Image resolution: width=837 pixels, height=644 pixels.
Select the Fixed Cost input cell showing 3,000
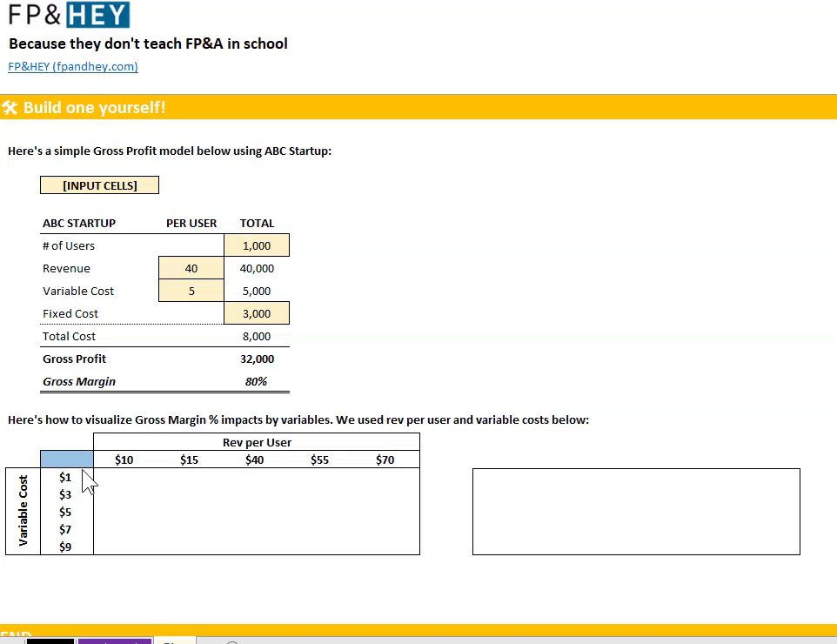(257, 312)
